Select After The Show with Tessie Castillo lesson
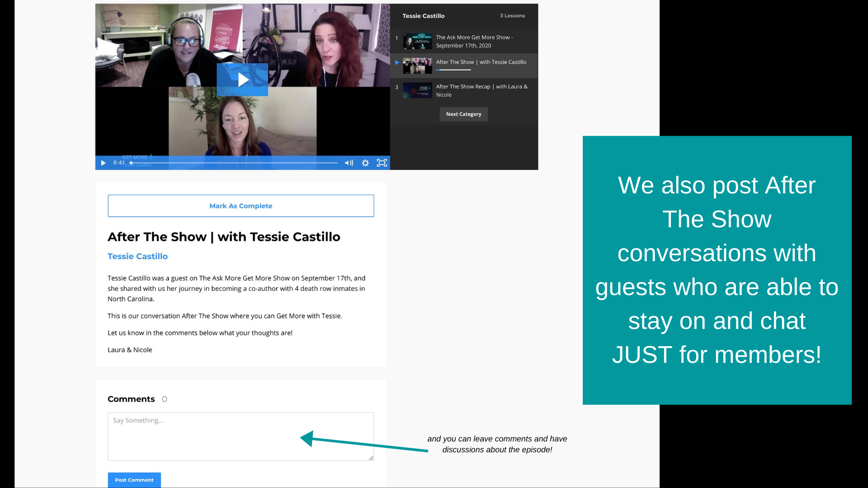Screen dimensions: 868x488 (x=481, y=62)
